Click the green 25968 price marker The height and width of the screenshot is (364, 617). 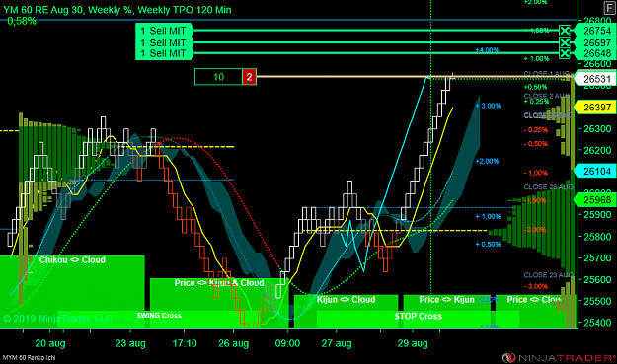coord(596,199)
